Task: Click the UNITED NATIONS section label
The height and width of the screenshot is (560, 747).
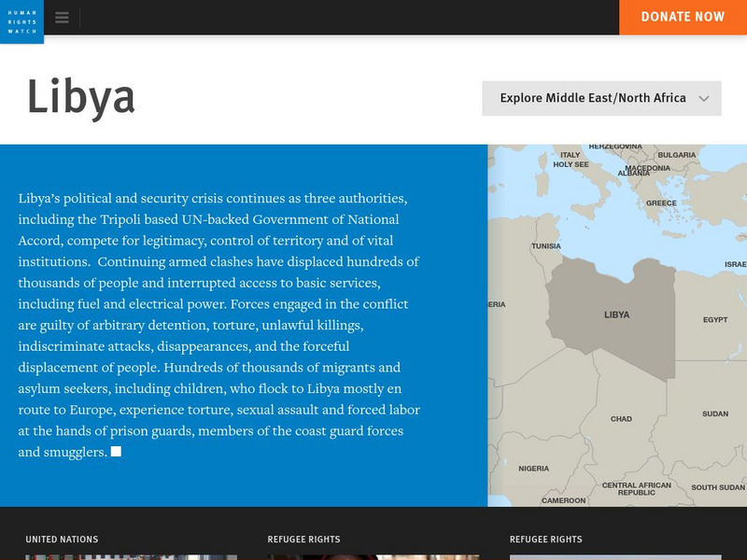Action: coord(60,539)
